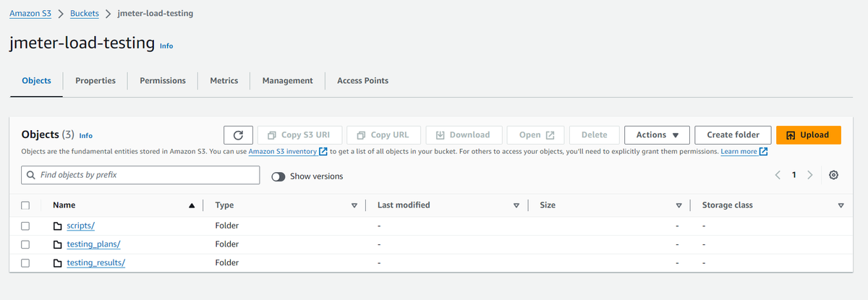Check the testing_plans/ row checkbox
The height and width of the screenshot is (300, 868).
tap(25, 244)
